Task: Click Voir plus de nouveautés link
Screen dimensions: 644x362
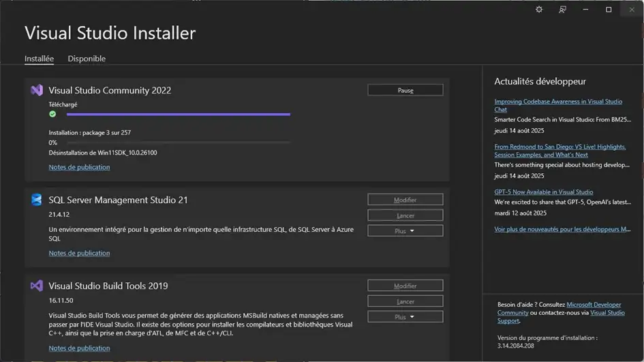Action: [562, 229]
